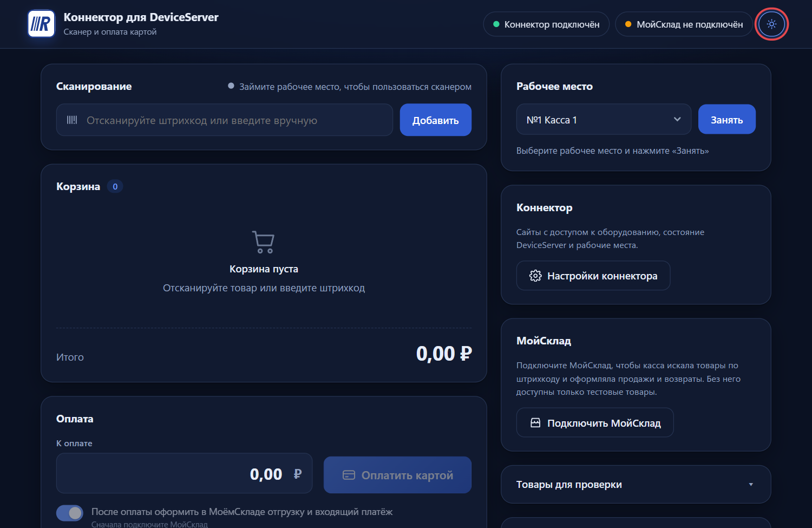Click the Коннектор подключён status badge
Image resolution: width=812 pixels, height=528 pixels.
click(546, 24)
